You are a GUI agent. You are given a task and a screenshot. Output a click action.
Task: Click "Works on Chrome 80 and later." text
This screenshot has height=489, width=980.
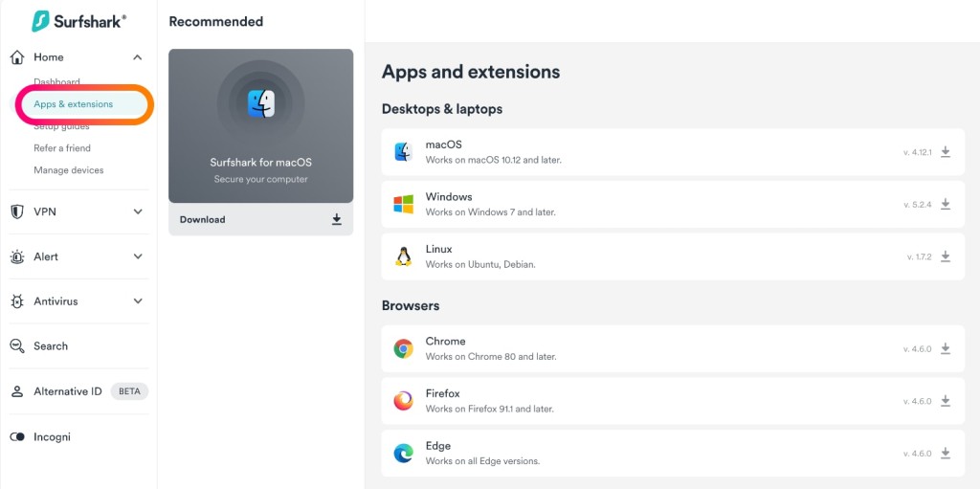(x=491, y=356)
